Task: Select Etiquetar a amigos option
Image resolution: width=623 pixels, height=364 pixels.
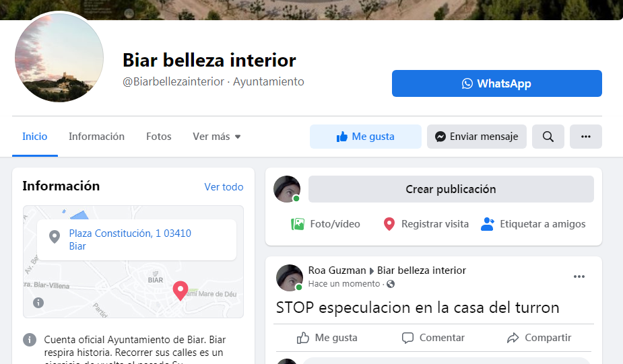Action: 533,224
